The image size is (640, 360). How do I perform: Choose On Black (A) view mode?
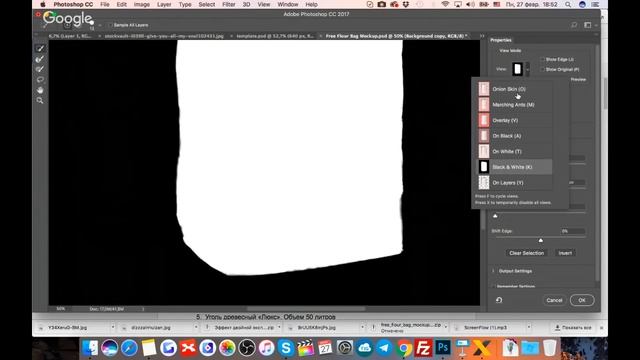coord(515,136)
